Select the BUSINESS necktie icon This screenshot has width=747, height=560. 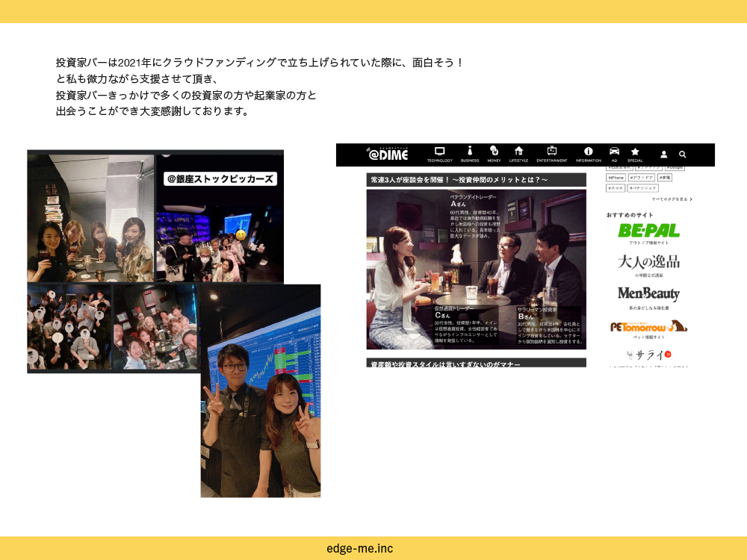(x=470, y=152)
